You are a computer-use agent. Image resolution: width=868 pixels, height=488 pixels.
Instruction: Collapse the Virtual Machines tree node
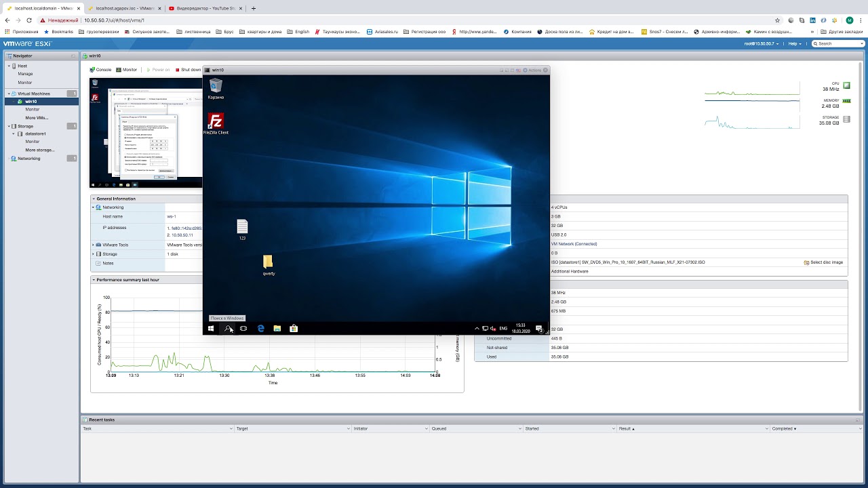click(x=9, y=94)
